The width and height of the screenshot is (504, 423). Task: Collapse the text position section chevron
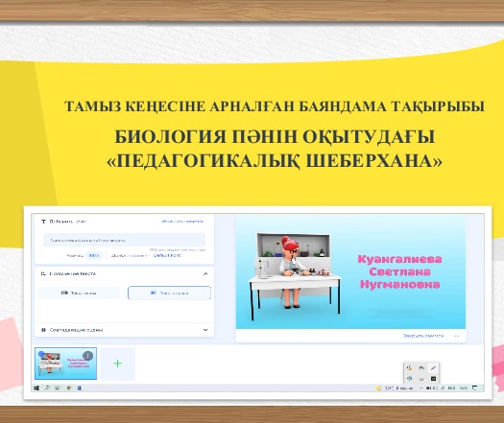coord(205,274)
